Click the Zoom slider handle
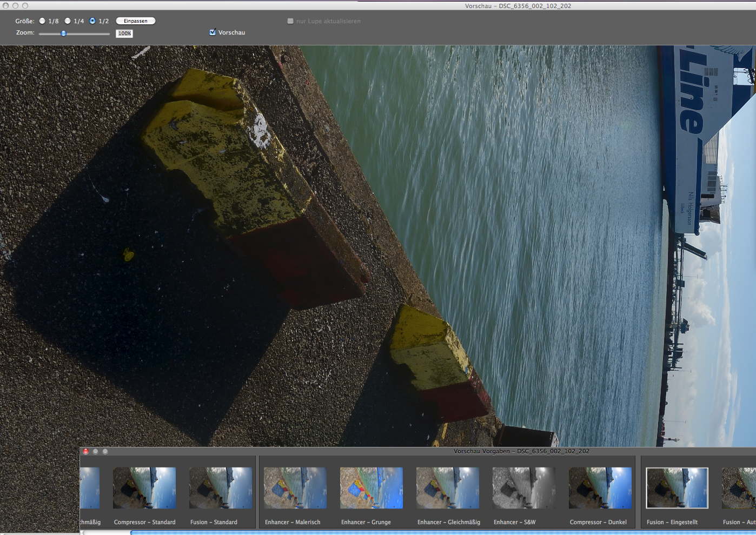756x535 pixels. (63, 34)
